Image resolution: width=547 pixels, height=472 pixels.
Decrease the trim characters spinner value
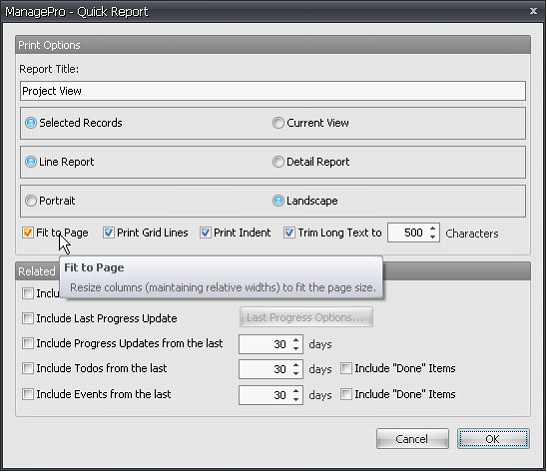(x=433, y=237)
